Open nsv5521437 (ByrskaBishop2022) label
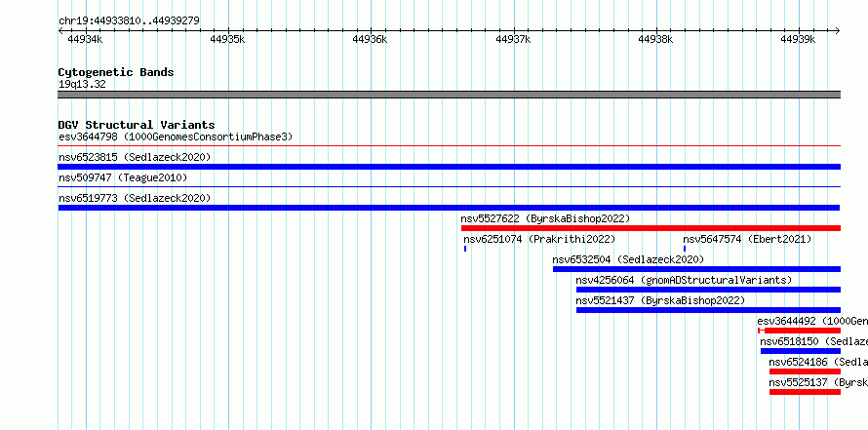868x430 pixels. pos(660,300)
